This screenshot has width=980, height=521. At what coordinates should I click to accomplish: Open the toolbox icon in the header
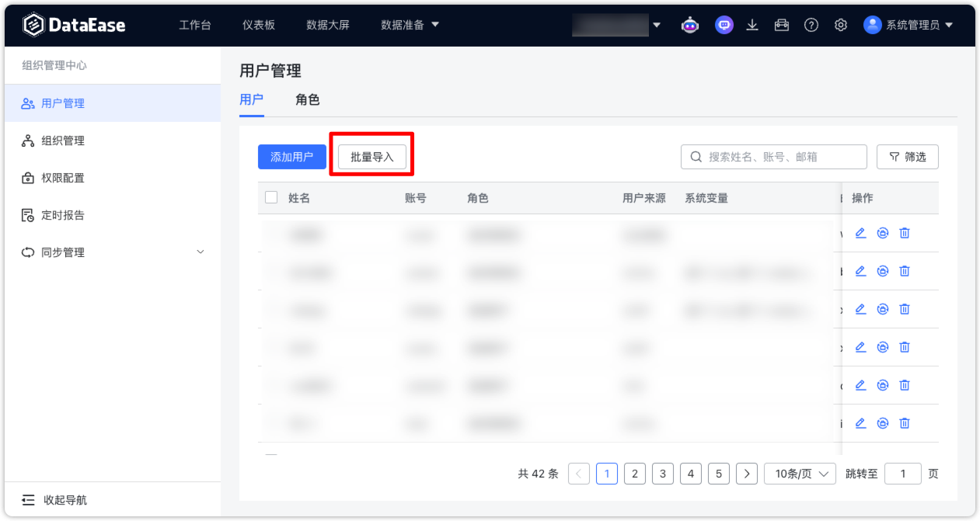pos(782,25)
